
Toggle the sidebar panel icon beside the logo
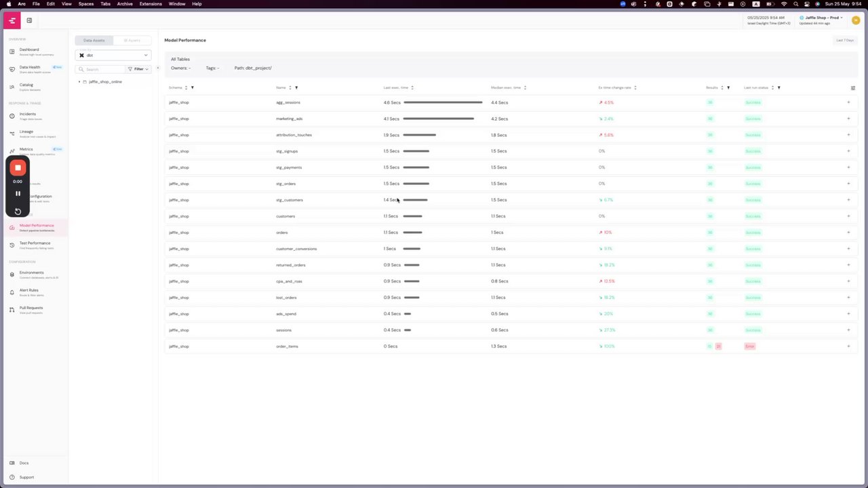[x=29, y=20]
